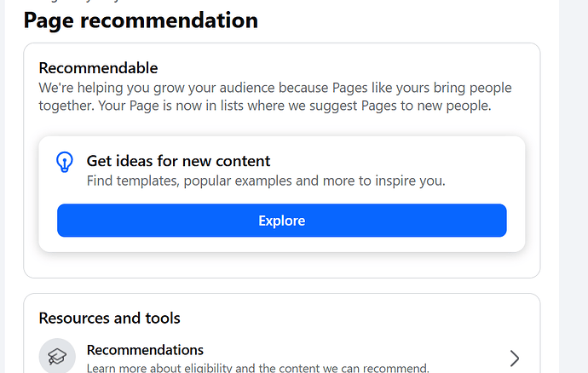Click the blue Explore button
Image resolution: width=588 pixels, height=373 pixels.
click(x=281, y=221)
